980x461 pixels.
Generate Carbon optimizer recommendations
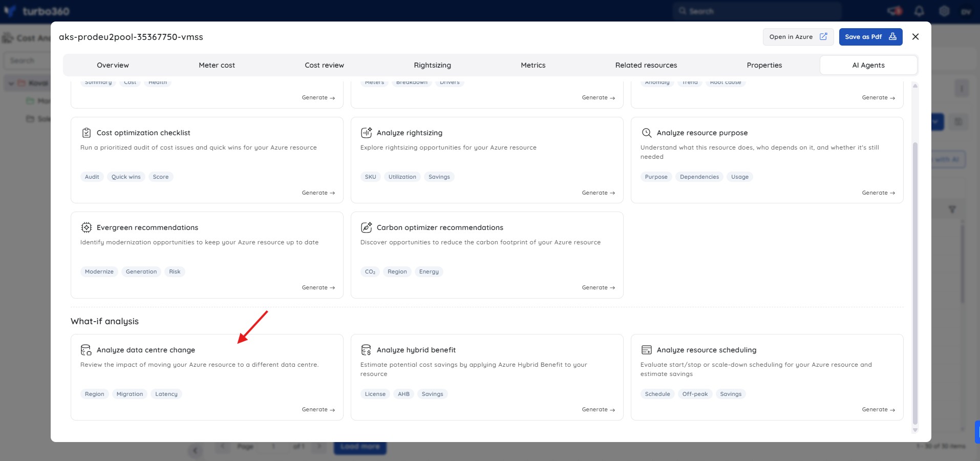599,287
